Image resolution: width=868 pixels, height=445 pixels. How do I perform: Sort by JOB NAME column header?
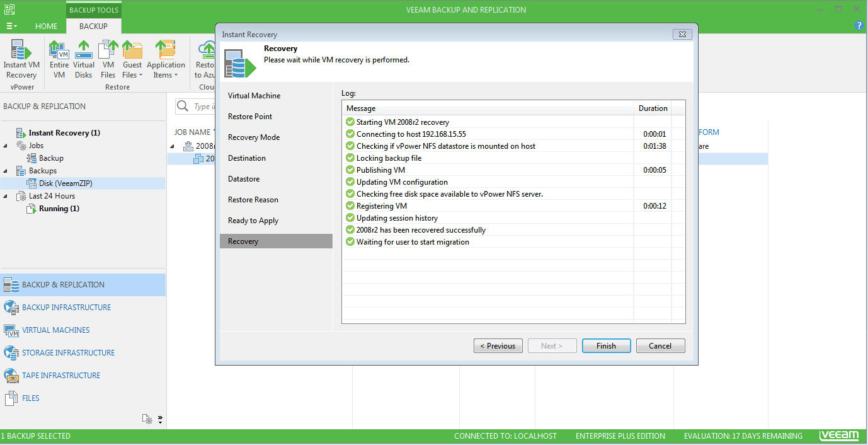coord(192,132)
